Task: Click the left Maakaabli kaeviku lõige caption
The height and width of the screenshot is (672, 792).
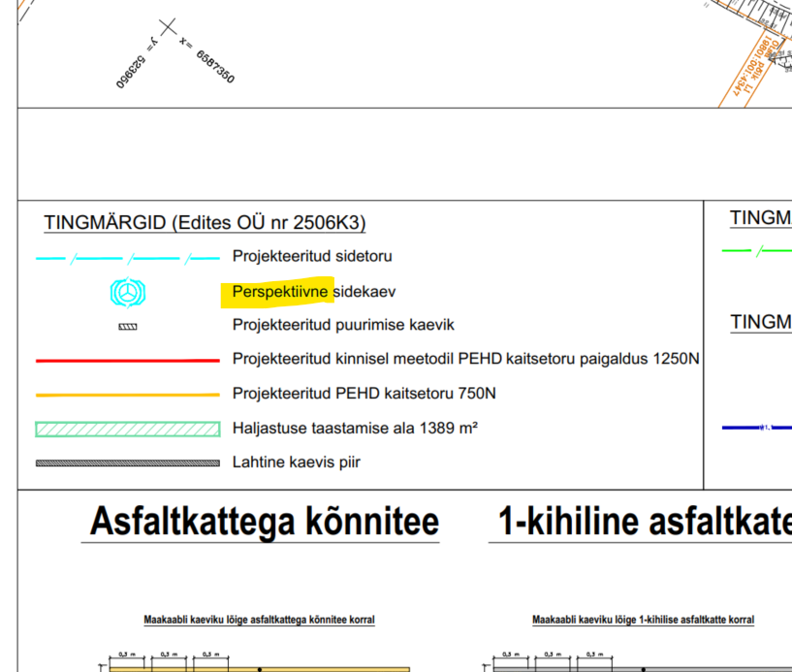Action: tap(259, 620)
